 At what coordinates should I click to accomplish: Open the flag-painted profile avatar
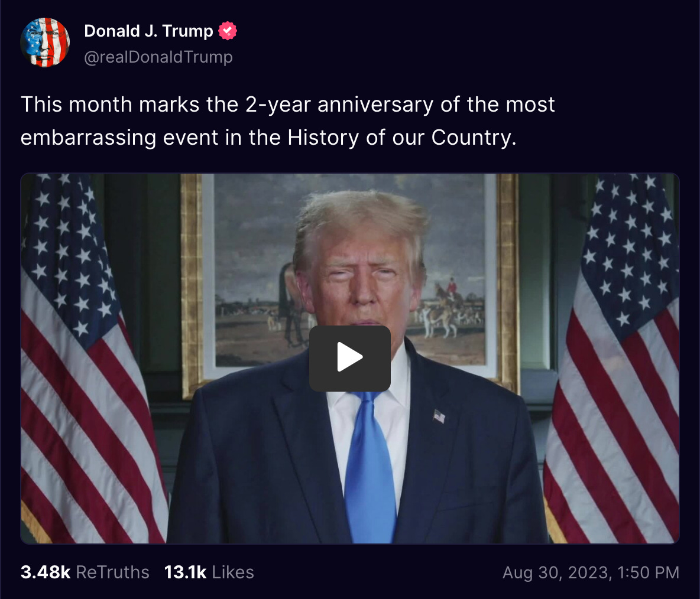click(45, 43)
